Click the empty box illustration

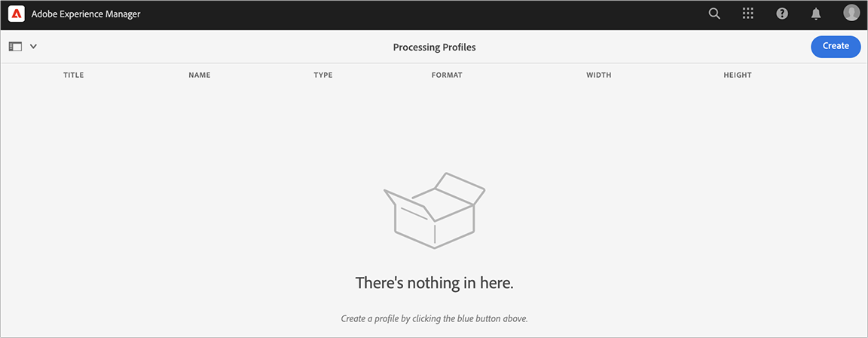[435, 210]
